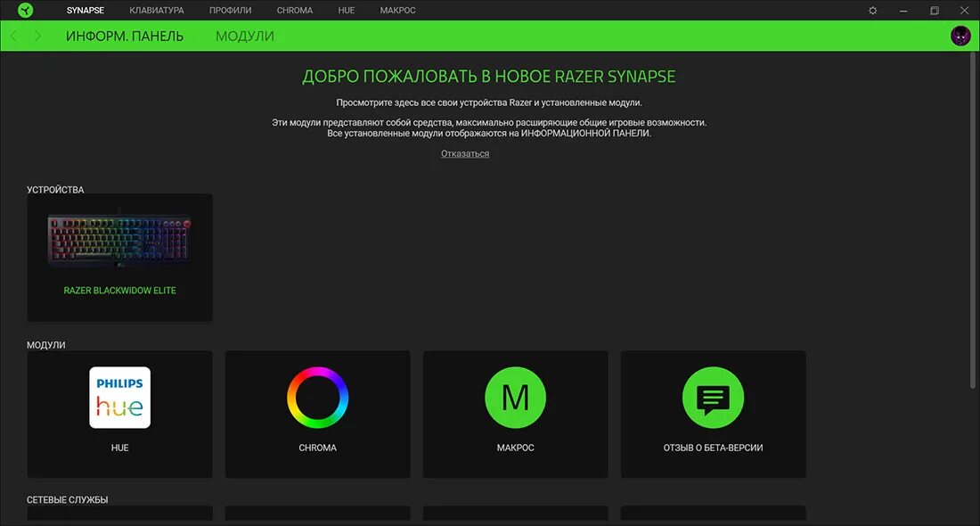Open the Philips Hue module icon
The image size is (980, 526).
point(120,397)
